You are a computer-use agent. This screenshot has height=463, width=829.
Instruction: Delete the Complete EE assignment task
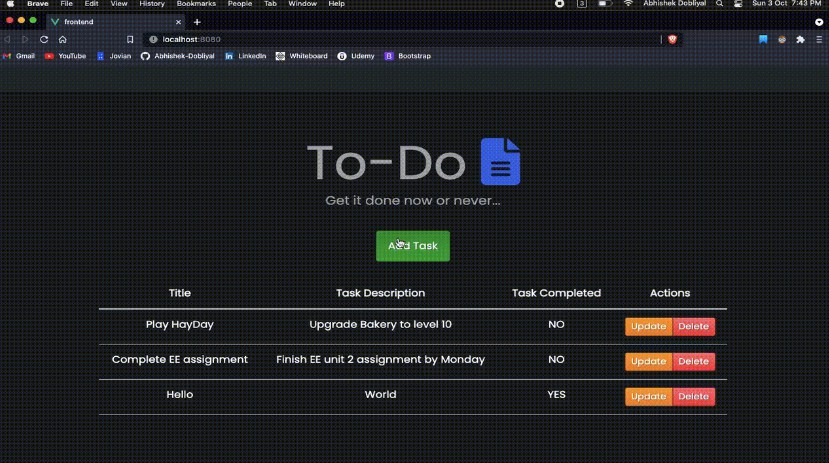(x=693, y=361)
